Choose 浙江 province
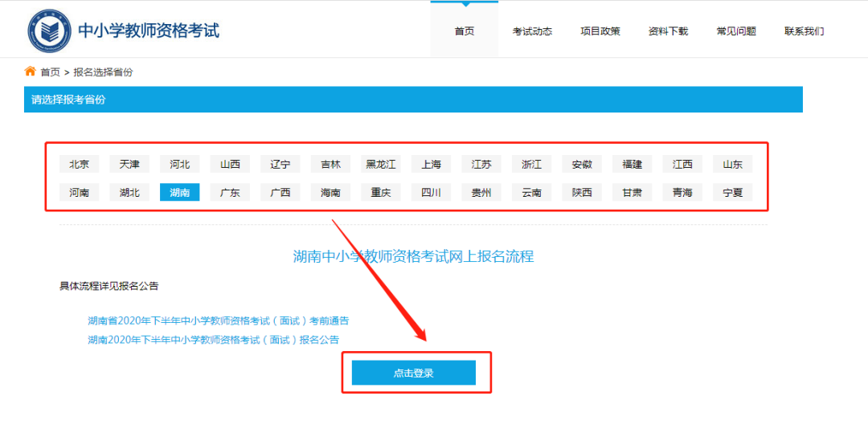This screenshot has width=868, height=441. tap(532, 164)
